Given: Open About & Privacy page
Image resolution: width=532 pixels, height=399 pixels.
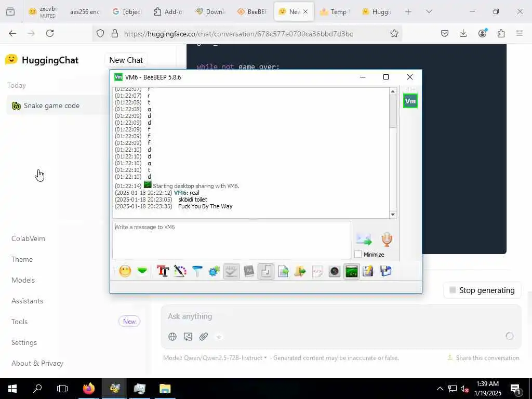Looking at the screenshot, I should pyautogui.click(x=37, y=363).
